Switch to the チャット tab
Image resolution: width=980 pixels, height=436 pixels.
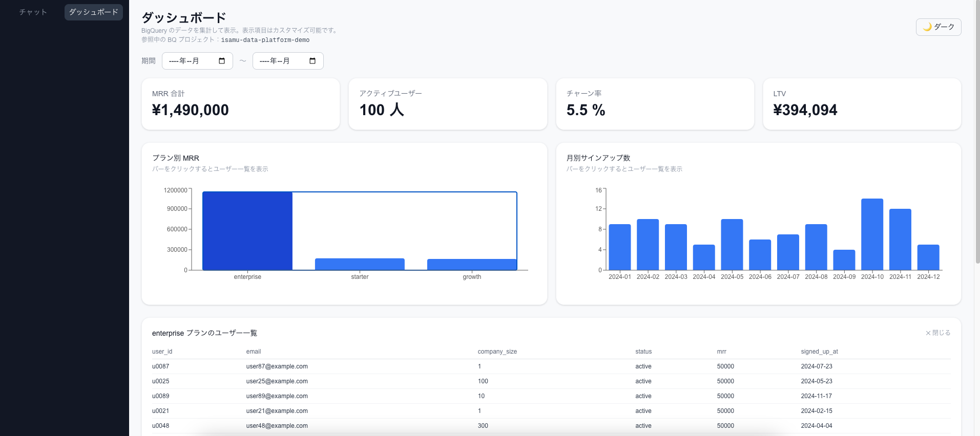[x=33, y=12]
